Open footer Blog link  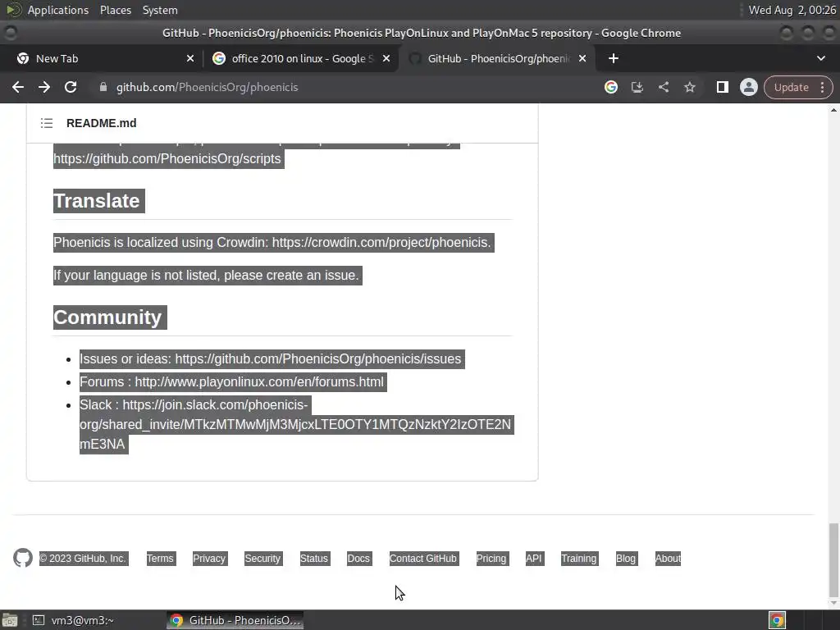[x=626, y=558]
